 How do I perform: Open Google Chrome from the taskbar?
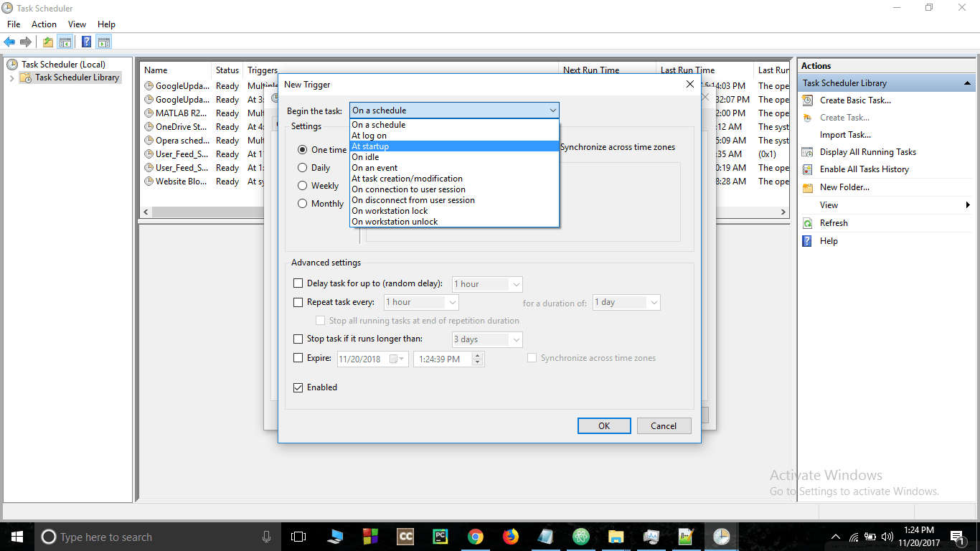click(475, 537)
